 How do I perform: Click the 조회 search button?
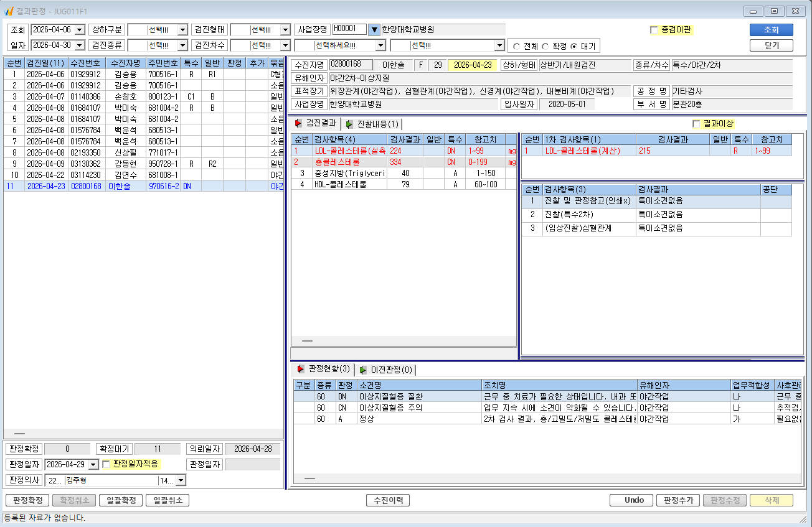771,30
